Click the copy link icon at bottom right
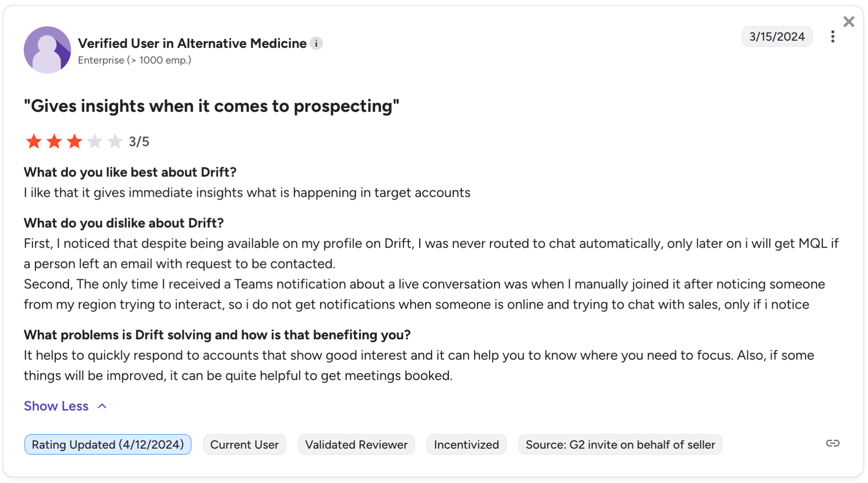Screen dimensions: 868x483 pyautogui.click(x=832, y=444)
